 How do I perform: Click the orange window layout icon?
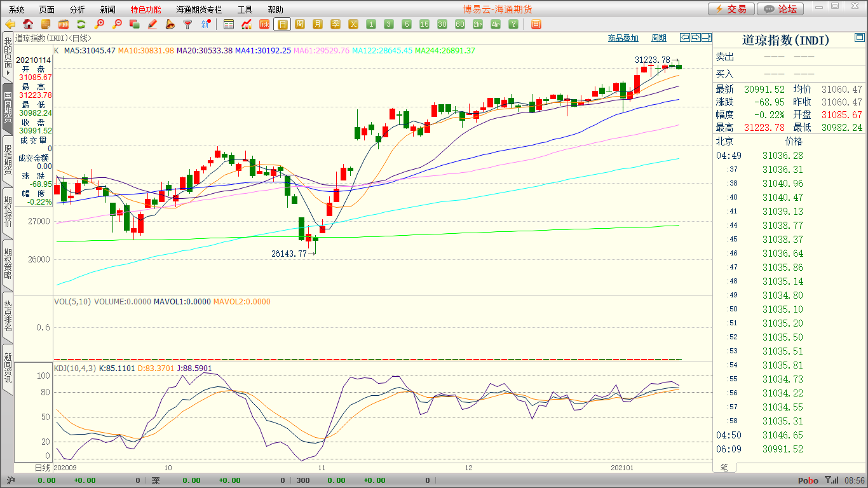536,24
